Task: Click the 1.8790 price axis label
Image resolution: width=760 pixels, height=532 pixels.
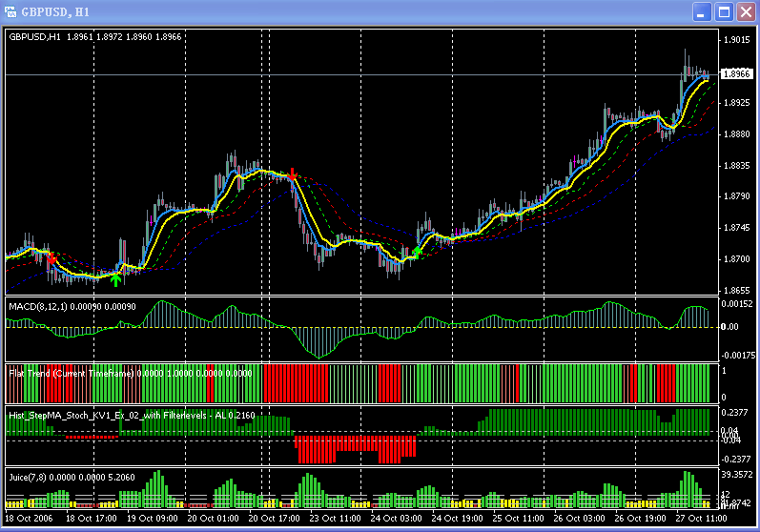Action: [736, 196]
